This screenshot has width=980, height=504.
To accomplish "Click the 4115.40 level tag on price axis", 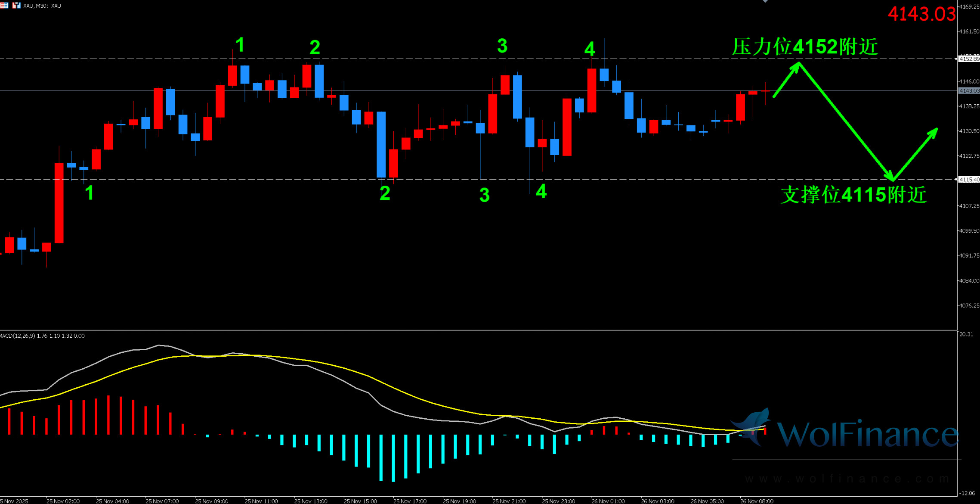I will tap(969, 180).
